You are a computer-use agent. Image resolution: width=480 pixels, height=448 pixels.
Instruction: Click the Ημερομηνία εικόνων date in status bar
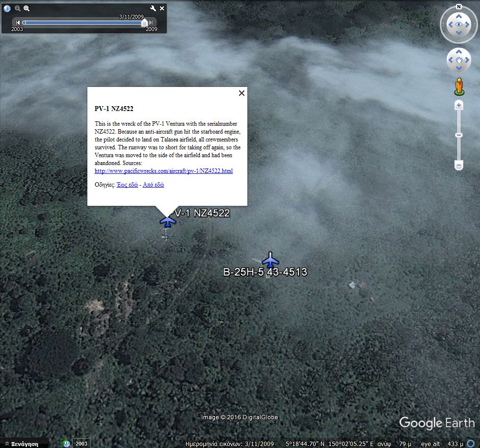(230, 444)
